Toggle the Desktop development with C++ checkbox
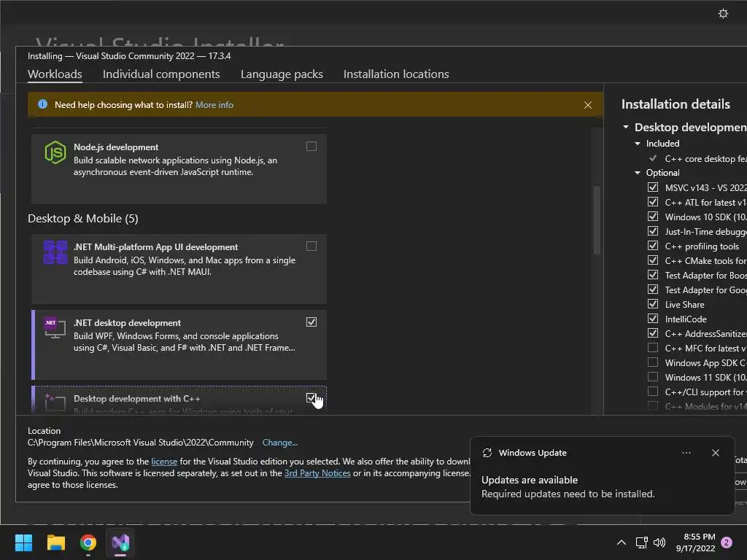This screenshot has width=747, height=560. [311, 397]
